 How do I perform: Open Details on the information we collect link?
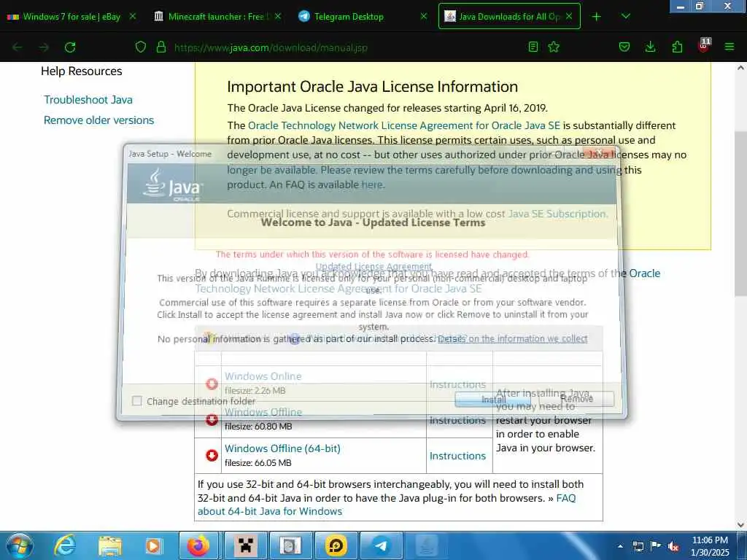pos(513,339)
